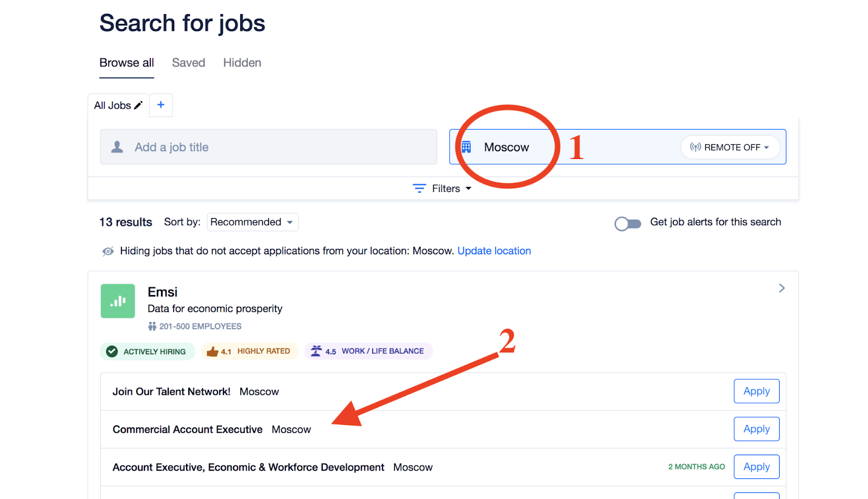Click the thumbs-up Highly Rated badge
868x499 pixels.
coord(250,351)
